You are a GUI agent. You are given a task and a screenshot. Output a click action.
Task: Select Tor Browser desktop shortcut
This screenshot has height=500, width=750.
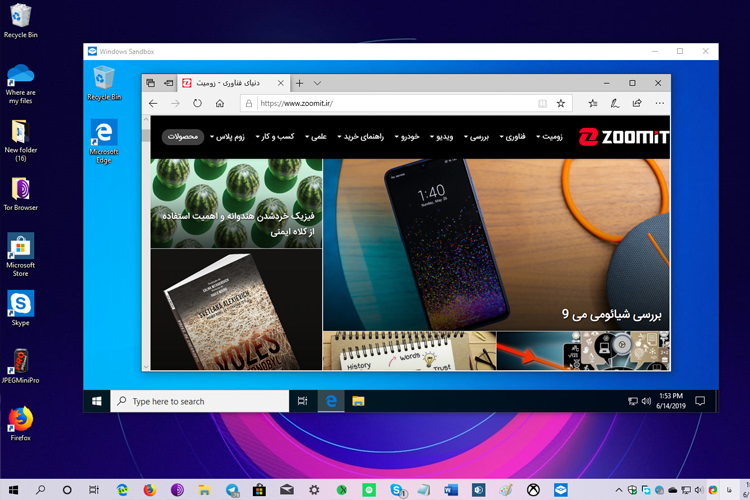click(20, 194)
